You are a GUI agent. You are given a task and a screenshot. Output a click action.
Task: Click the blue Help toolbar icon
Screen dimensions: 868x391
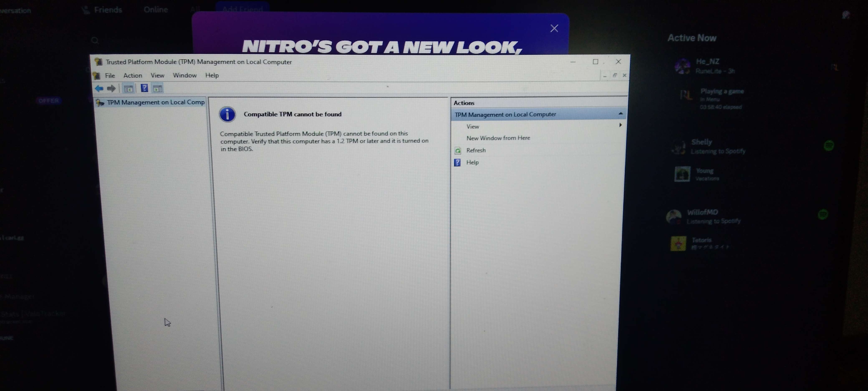pos(144,88)
